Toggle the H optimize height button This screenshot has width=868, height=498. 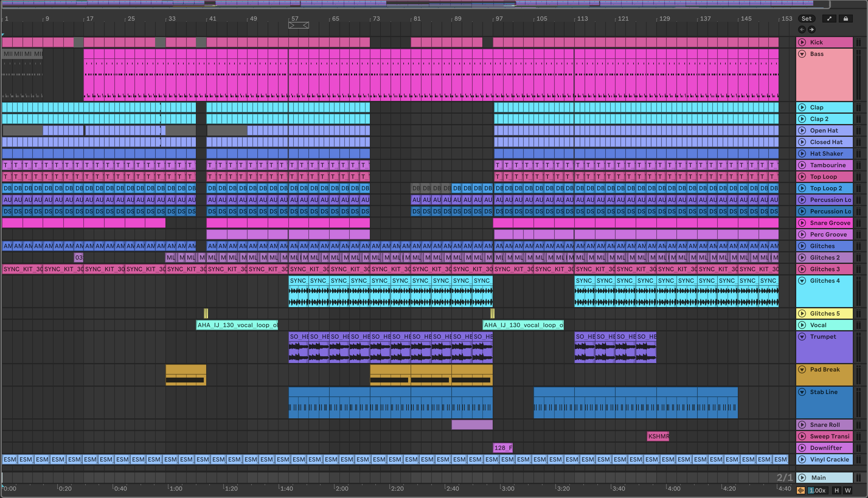click(x=837, y=490)
